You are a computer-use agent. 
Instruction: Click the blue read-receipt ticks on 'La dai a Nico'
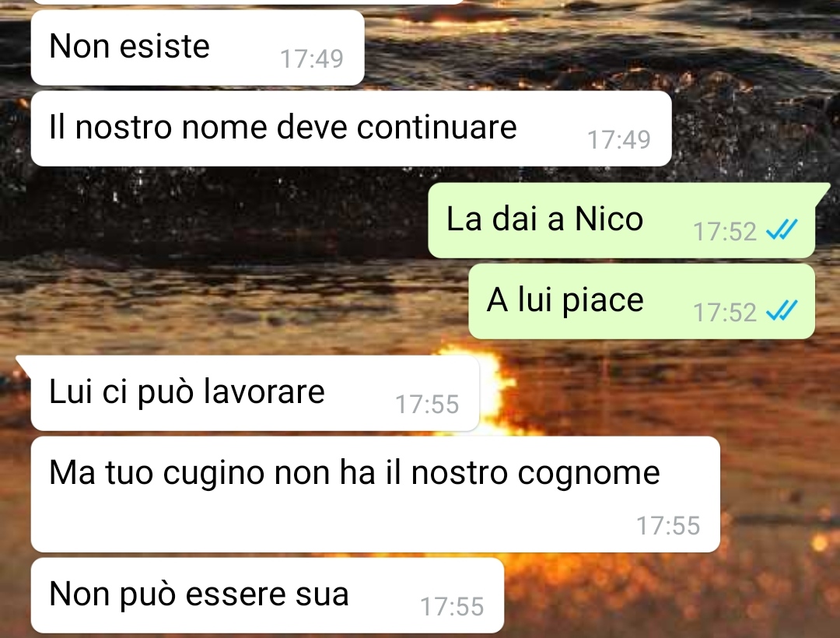coord(782,230)
